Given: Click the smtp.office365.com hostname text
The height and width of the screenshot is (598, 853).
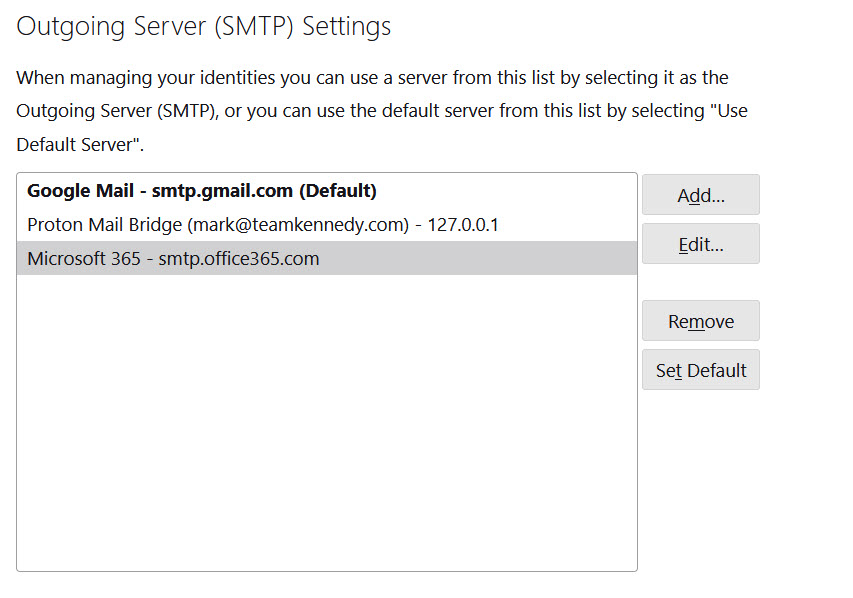Looking at the screenshot, I should coord(239,258).
